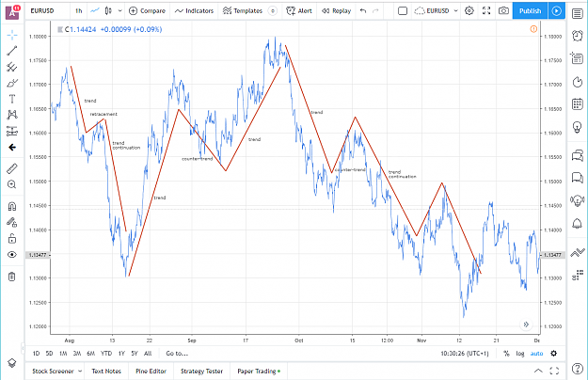Screen dimensions: 588x380
Task: Open the pitchfork and Gann tools
Action: coord(12,67)
